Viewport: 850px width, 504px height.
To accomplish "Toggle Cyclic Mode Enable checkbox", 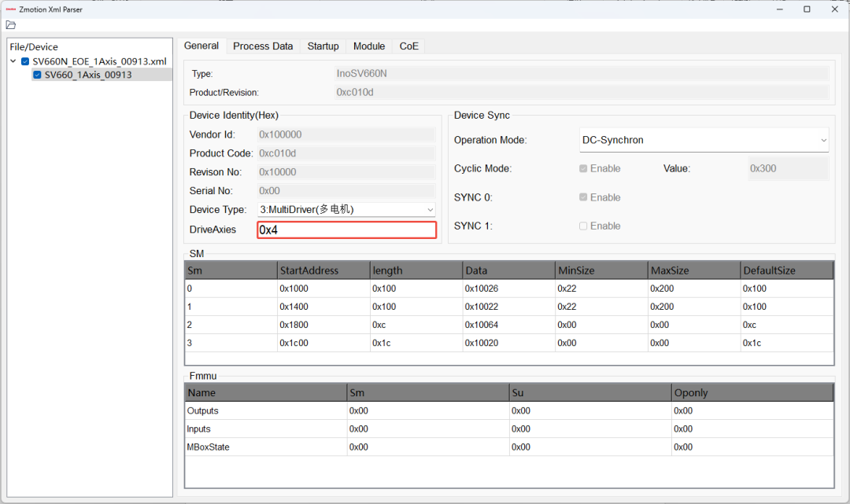I will coord(583,168).
